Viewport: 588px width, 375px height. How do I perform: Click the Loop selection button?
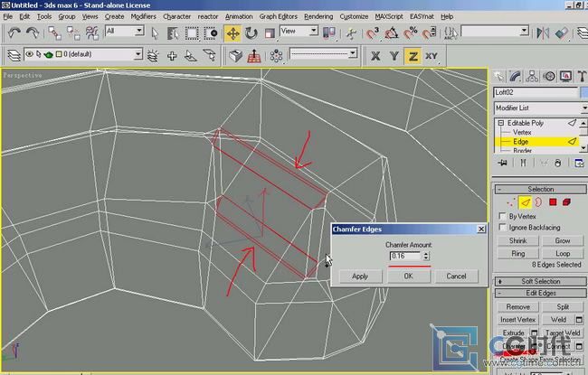pos(563,254)
